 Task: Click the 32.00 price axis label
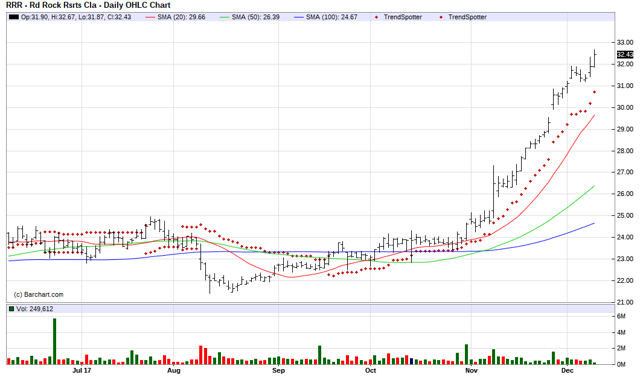(x=625, y=64)
